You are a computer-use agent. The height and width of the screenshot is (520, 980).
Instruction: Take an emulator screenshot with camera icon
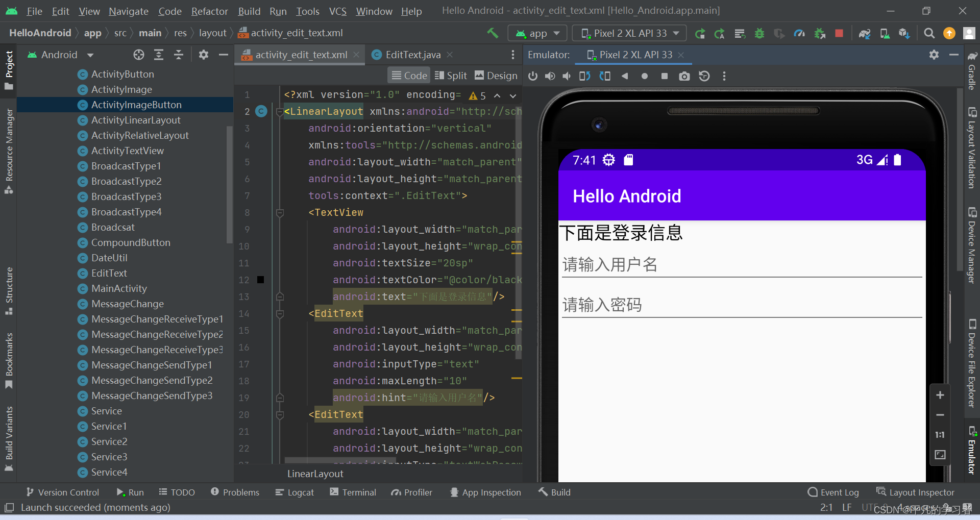pyautogui.click(x=684, y=76)
